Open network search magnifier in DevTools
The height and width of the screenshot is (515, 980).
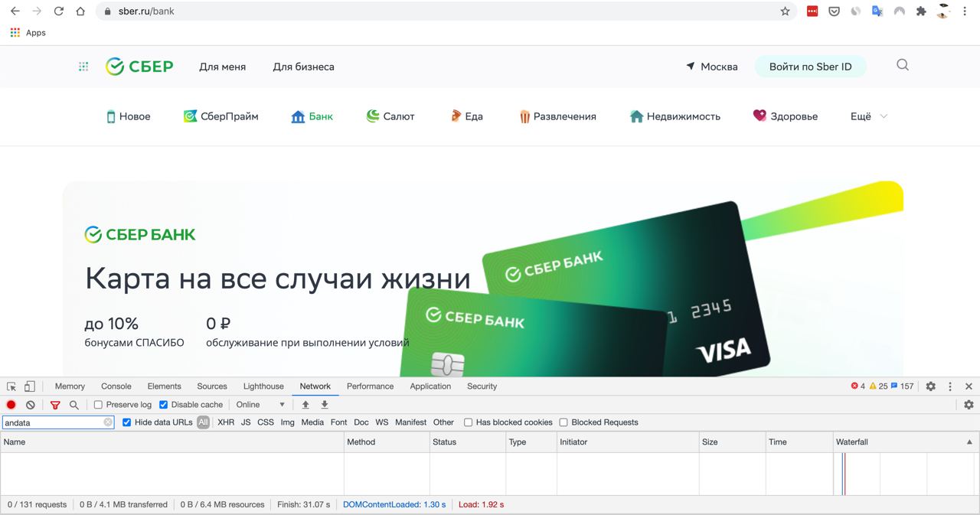pos(74,405)
